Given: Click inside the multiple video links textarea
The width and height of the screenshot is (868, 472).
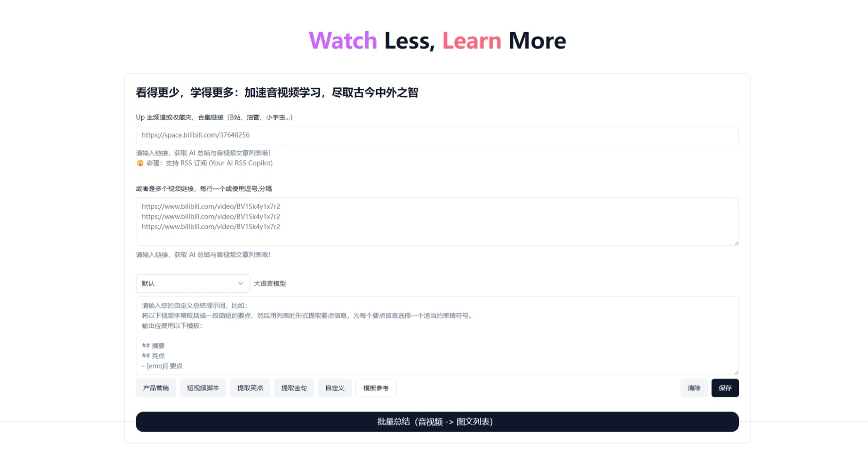Looking at the screenshot, I should (436, 221).
